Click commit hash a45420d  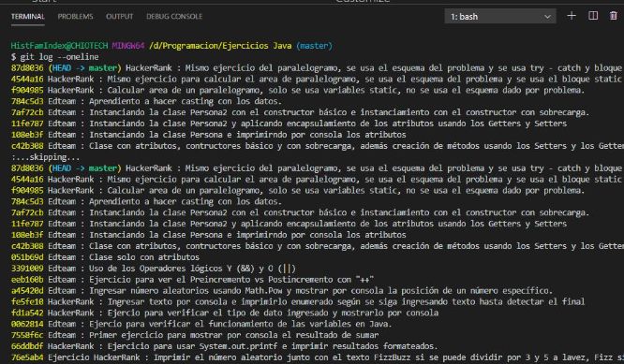pyautogui.click(x=27, y=290)
